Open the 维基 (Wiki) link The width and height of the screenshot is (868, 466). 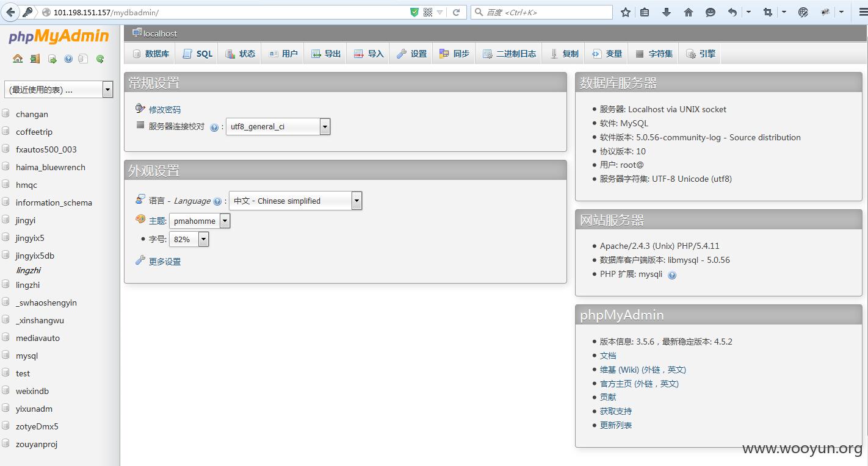click(643, 370)
